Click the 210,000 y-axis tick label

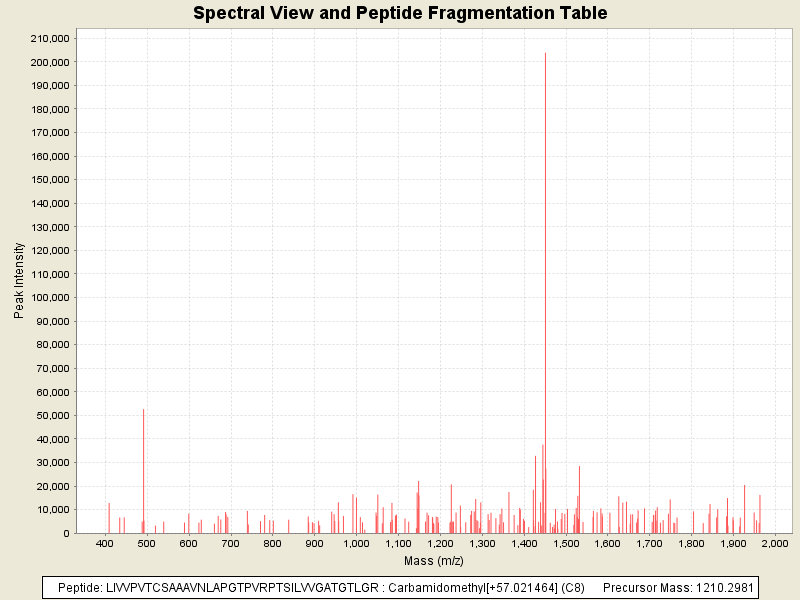(49, 38)
